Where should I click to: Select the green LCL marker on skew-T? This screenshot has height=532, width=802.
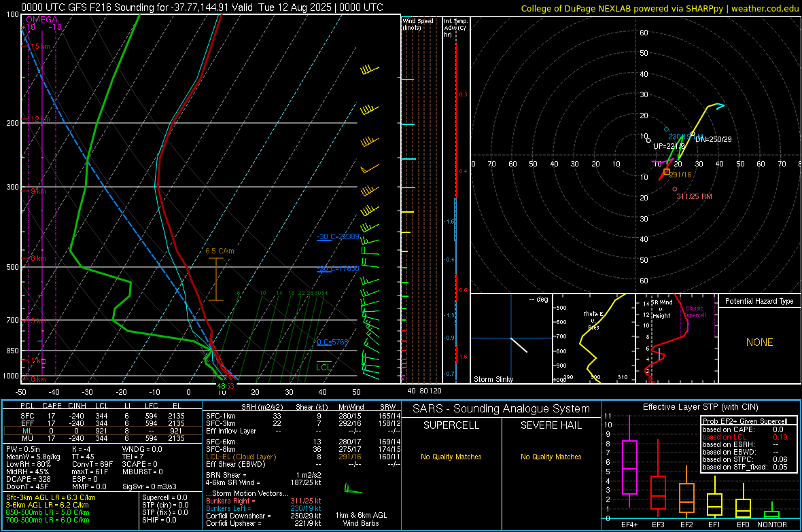[324, 367]
